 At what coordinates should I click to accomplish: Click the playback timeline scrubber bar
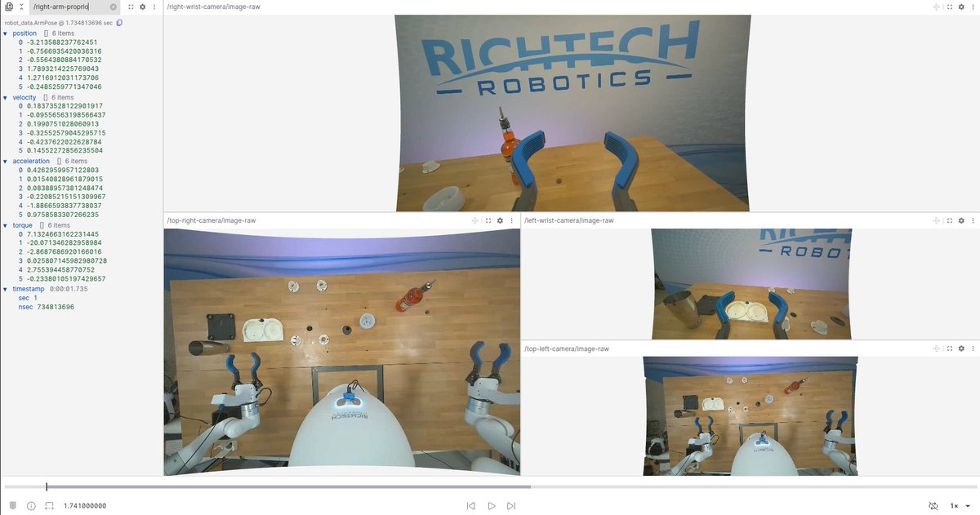coord(490,486)
